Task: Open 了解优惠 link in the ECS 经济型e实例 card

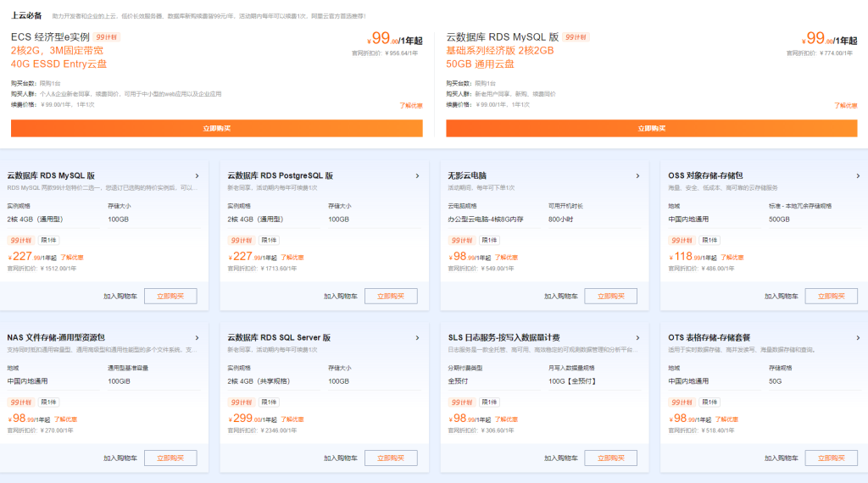Action: tap(411, 105)
